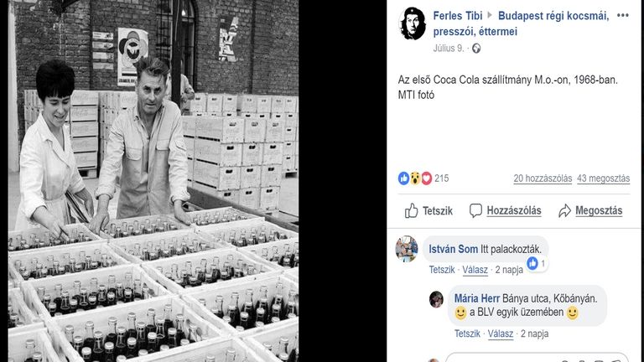644x362 pixels.
Task: Open István Som's profile name link
Action: pyautogui.click(x=453, y=249)
